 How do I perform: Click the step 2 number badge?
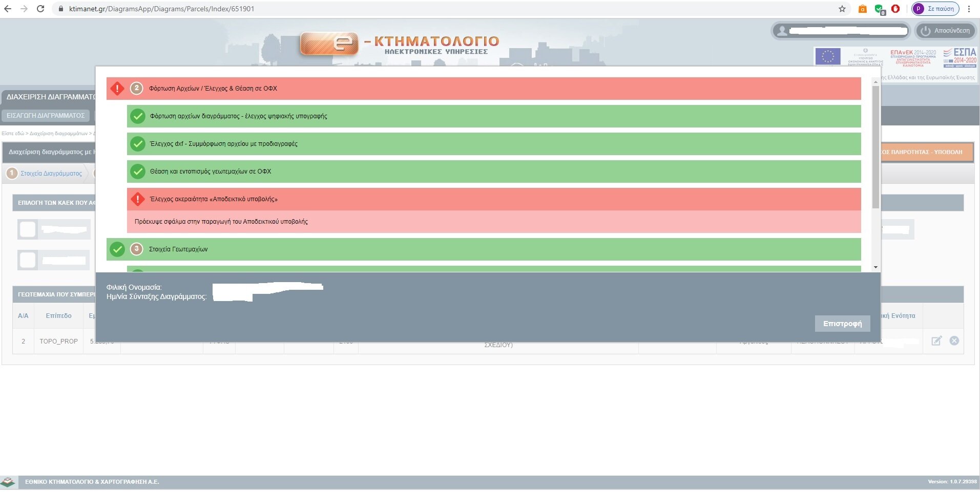click(x=136, y=88)
